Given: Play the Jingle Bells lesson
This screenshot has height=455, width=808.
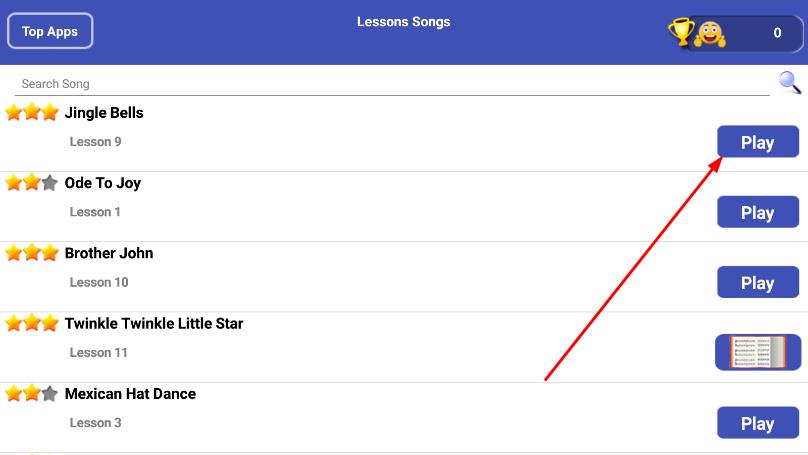Looking at the screenshot, I should (758, 142).
